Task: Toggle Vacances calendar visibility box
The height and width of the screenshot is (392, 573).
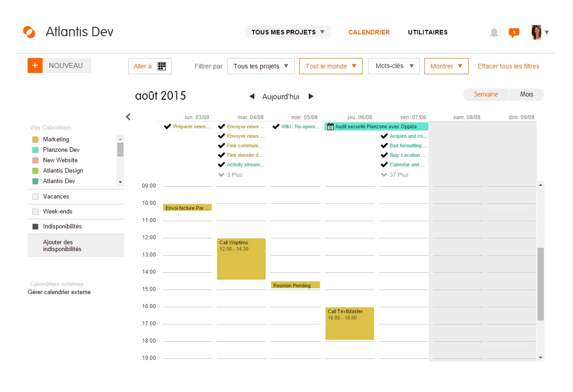Action: tap(35, 197)
